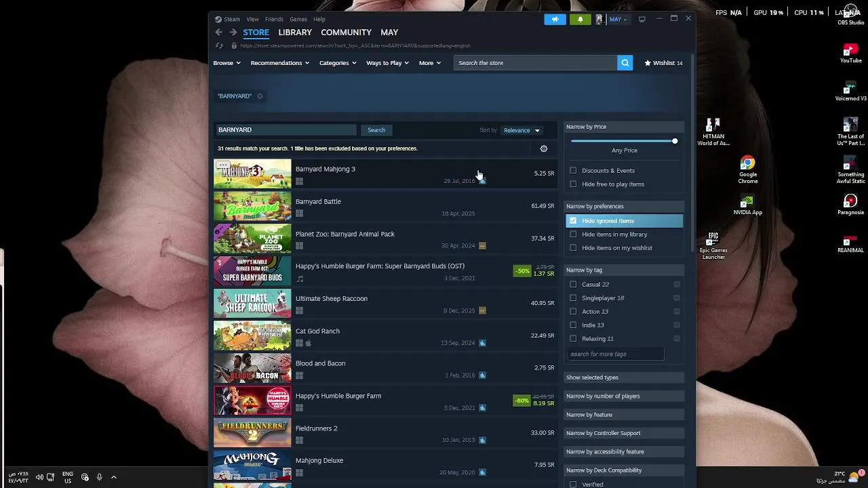Image resolution: width=868 pixels, height=488 pixels.
Task: Tick the Casual tag checkbox
Action: pos(573,285)
